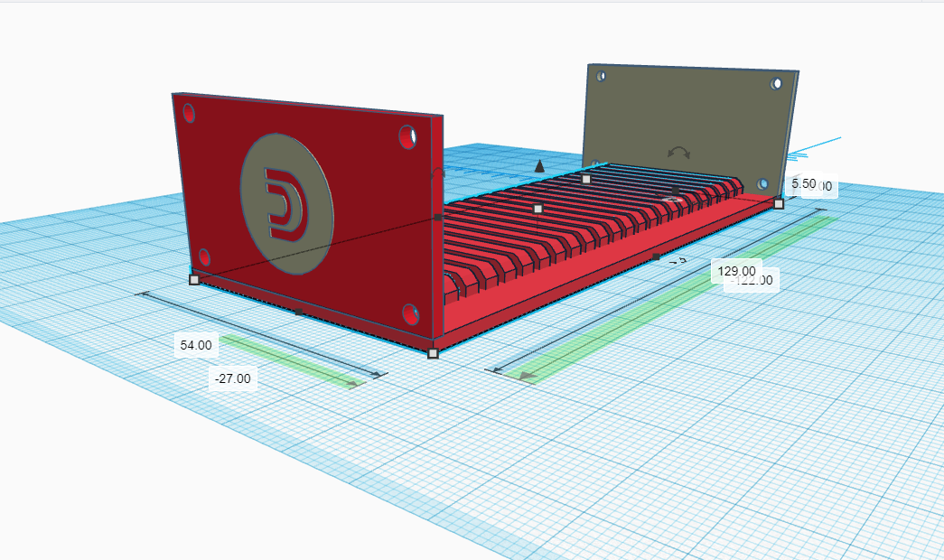
Task: Click the curved rotation arrow near the red logo panel
Action: (437, 172)
